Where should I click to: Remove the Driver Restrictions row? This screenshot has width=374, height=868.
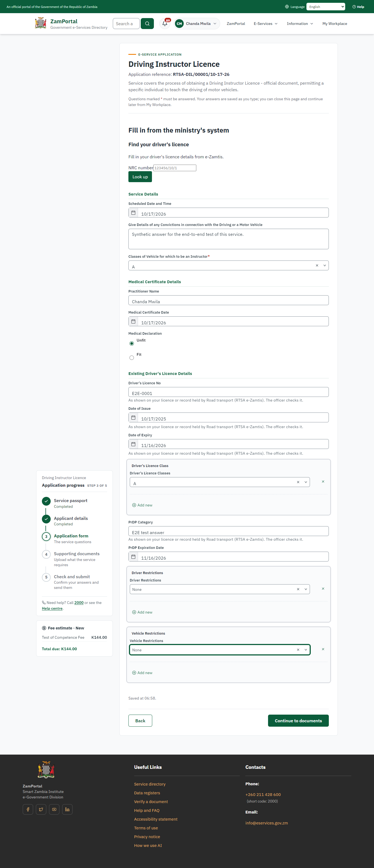(x=323, y=589)
